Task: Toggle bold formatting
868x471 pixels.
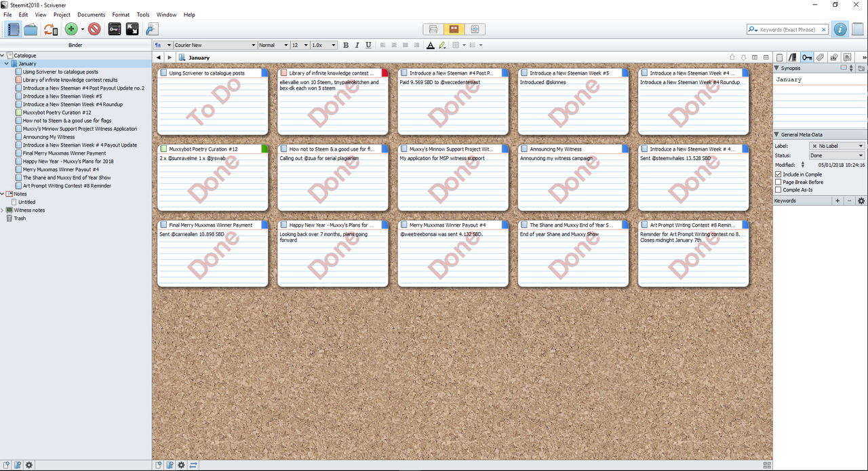Action: 346,45
